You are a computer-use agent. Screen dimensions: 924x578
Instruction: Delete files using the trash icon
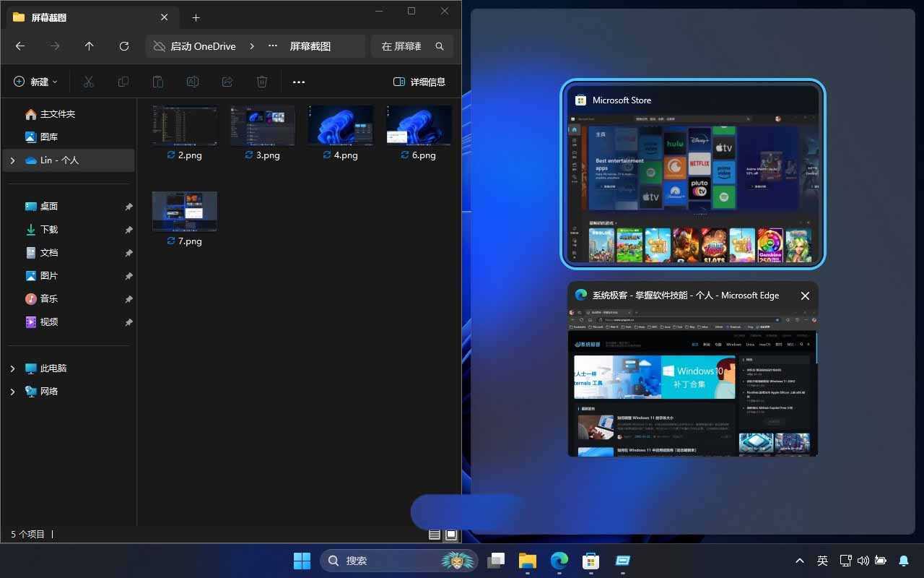pos(262,82)
